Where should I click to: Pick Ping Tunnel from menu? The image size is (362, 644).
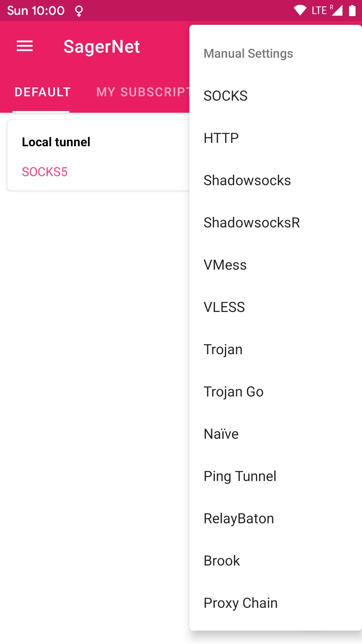240,476
